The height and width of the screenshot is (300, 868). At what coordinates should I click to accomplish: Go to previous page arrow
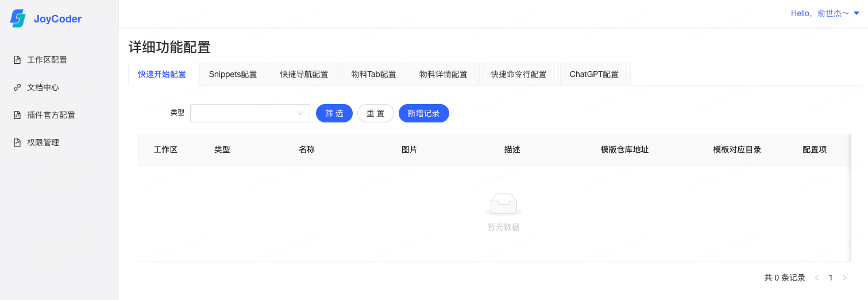click(x=817, y=278)
